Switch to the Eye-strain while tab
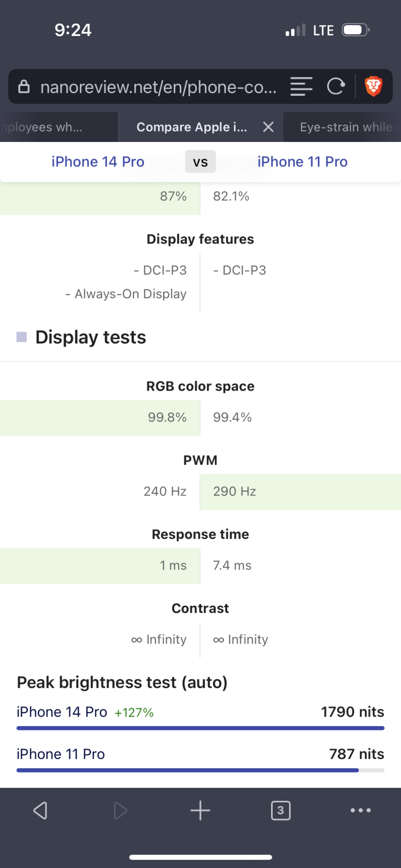This screenshot has height=868, width=401. tap(346, 127)
